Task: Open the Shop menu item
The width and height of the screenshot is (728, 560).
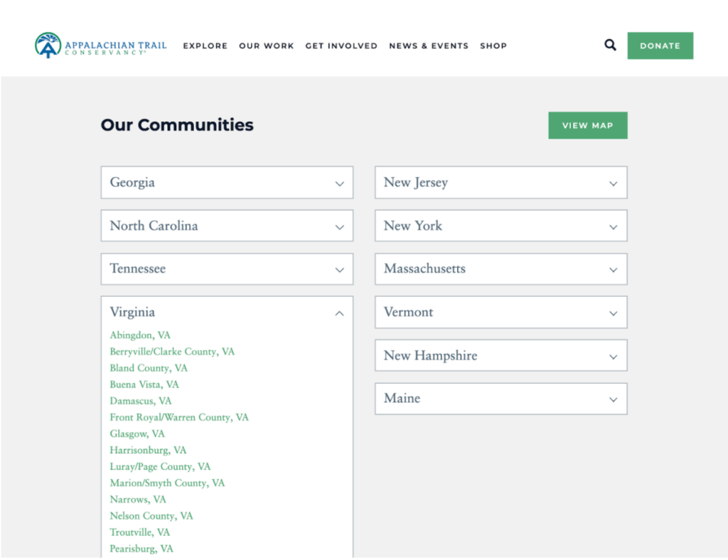Action: (x=493, y=45)
